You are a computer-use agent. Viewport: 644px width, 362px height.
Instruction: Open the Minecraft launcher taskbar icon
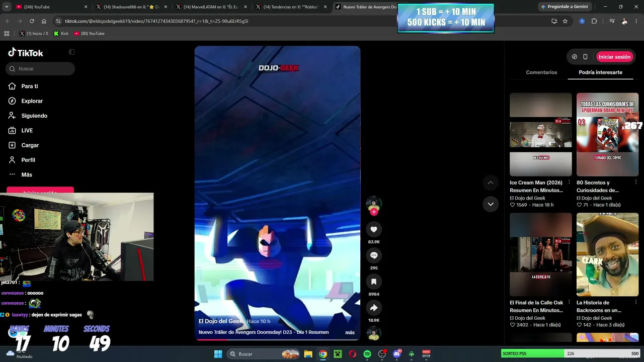[338, 354]
